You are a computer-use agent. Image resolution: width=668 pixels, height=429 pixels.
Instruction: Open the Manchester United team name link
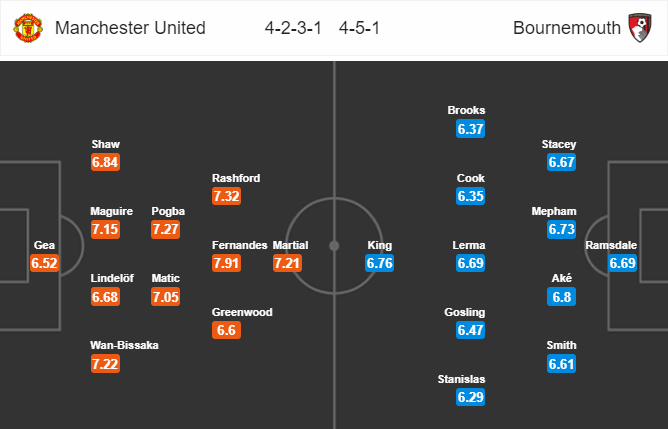pos(130,28)
